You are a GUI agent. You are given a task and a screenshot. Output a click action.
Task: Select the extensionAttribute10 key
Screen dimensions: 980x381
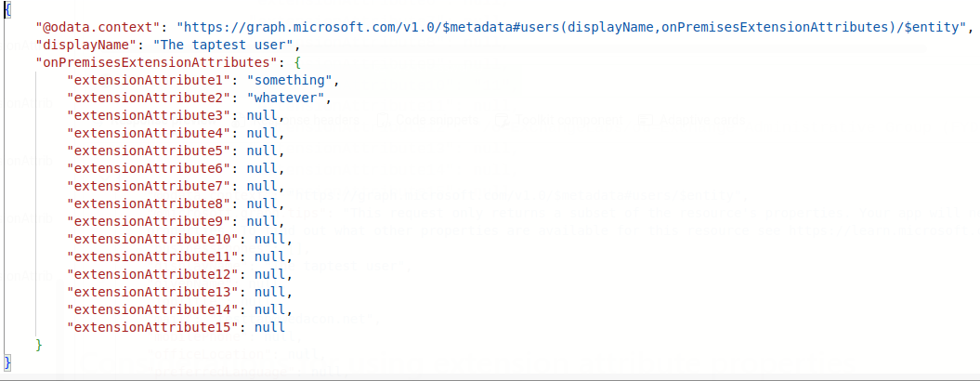(x=153, y=239)
